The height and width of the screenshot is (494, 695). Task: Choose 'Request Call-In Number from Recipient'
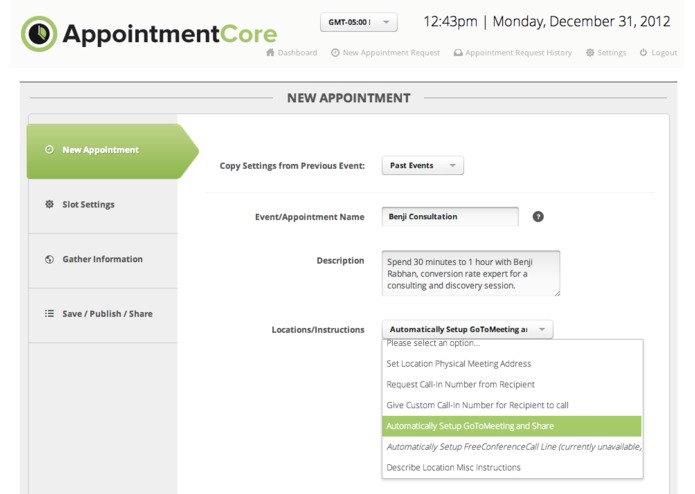click(512, 385)
